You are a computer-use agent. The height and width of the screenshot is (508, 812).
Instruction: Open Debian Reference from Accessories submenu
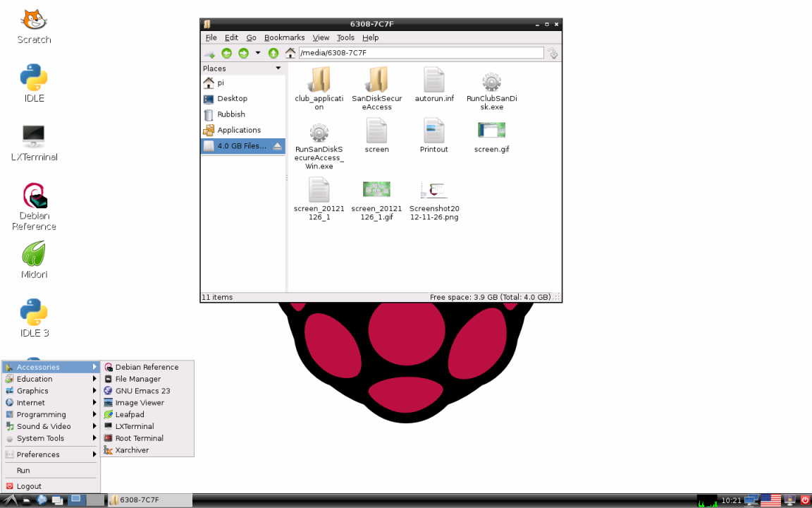click(x=147, y=367)
